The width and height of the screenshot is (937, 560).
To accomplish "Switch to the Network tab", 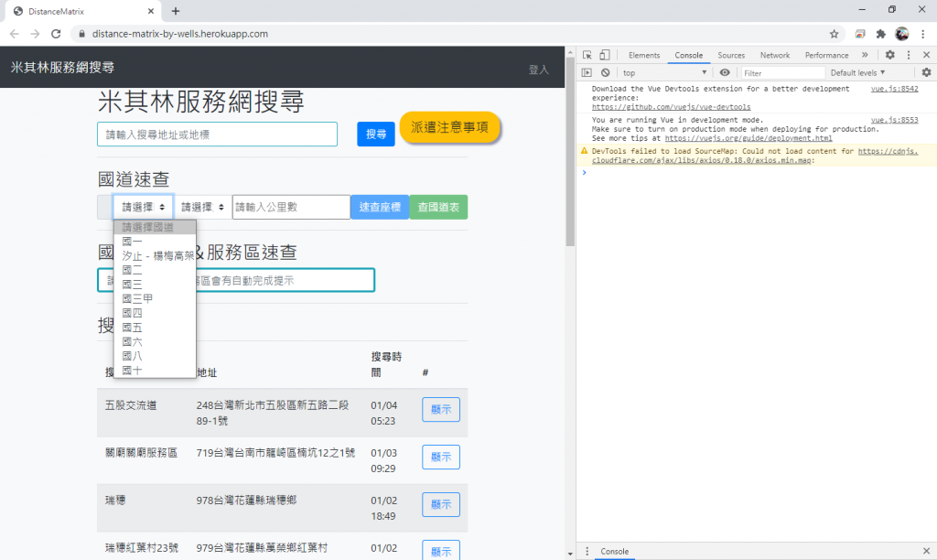I will click(x=774, y=55).
